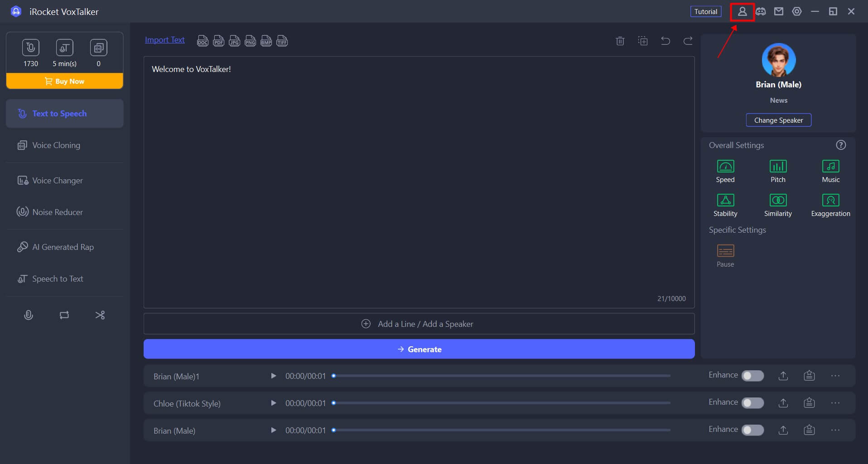
Task: Open more options for Chloe (Tiktok Style)
Action: (x=835, y=403)
